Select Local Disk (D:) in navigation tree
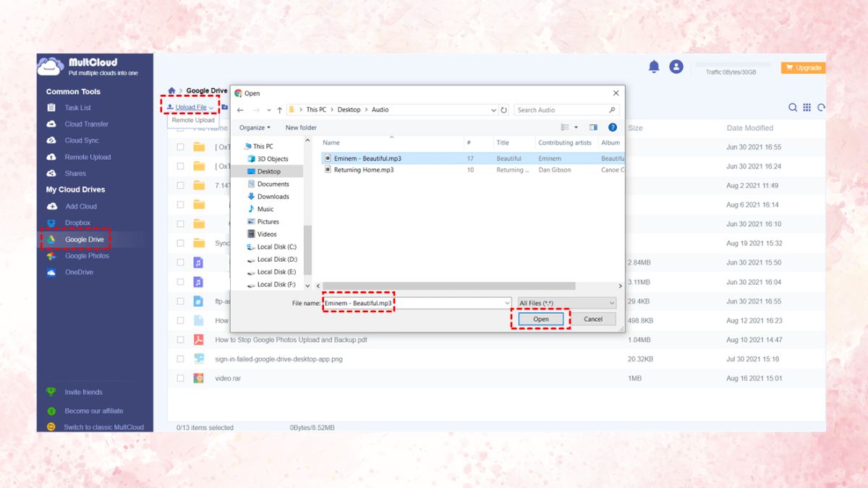 tap(277, 259)
